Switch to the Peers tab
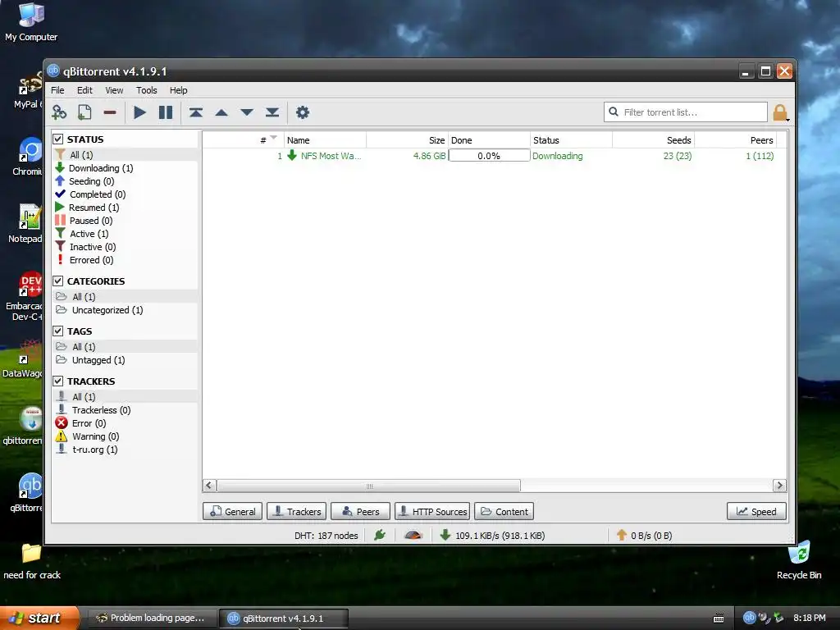 click(x=361, y=512)
